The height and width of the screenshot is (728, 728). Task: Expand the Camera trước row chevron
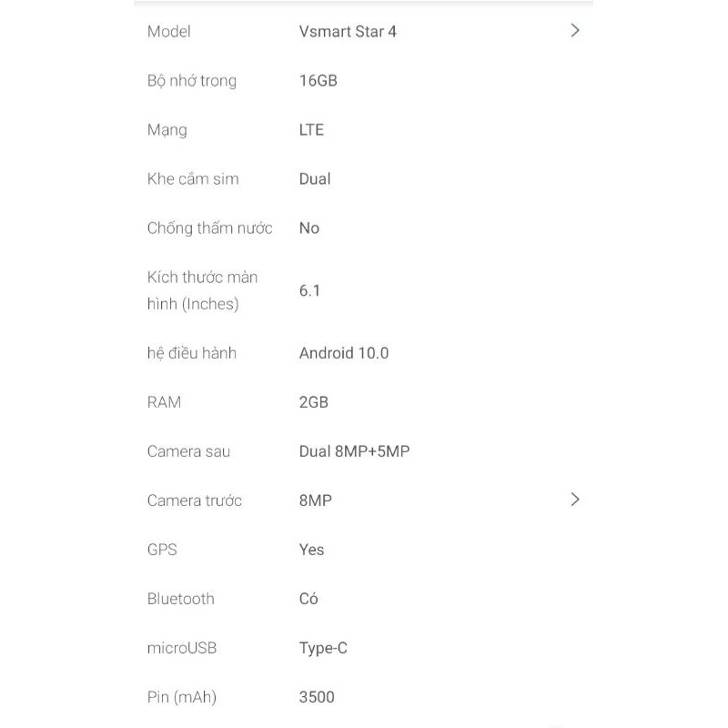tap(574, 500)
